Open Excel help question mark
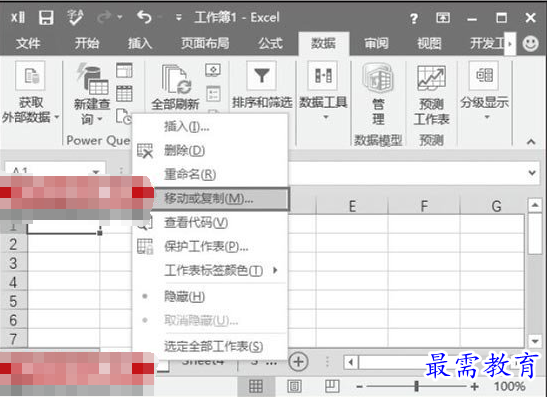Viewport: 547px width, 397px height. click(414, 18)
